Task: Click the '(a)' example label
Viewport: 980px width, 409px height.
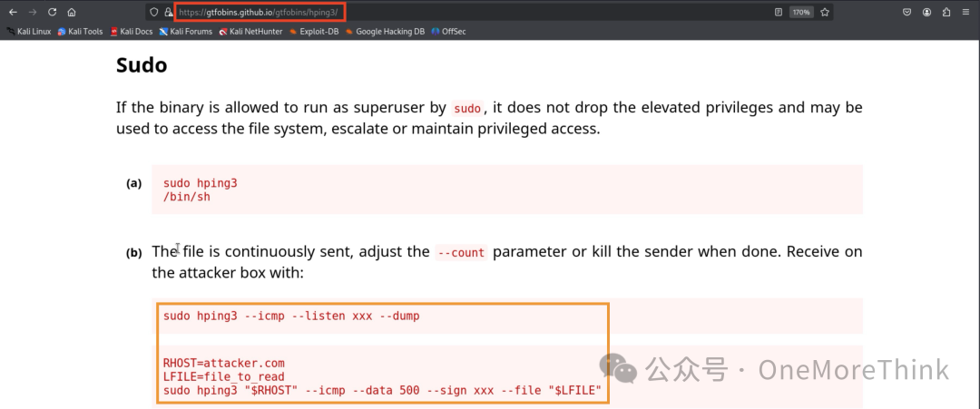Action: click(133, 183)
